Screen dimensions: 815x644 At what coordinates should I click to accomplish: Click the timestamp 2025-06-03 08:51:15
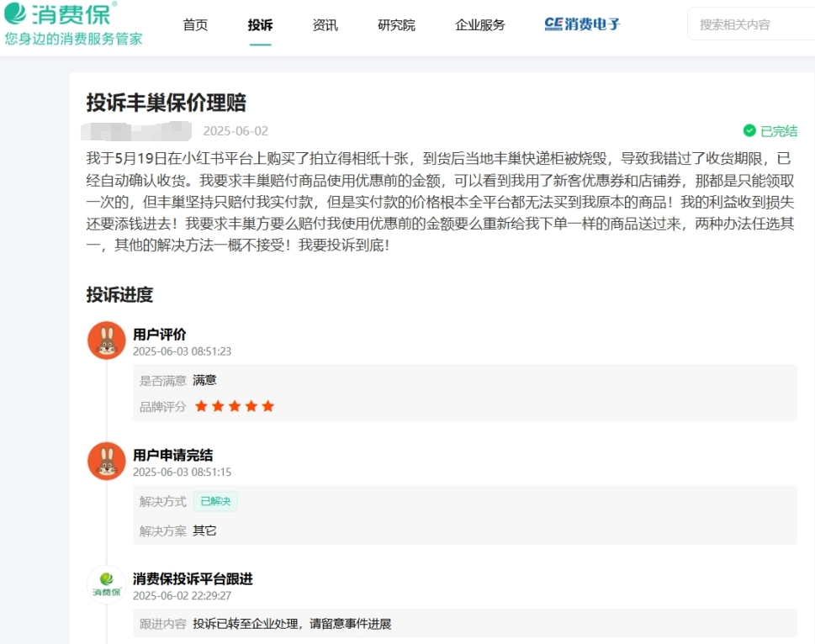tap(182, 472)
